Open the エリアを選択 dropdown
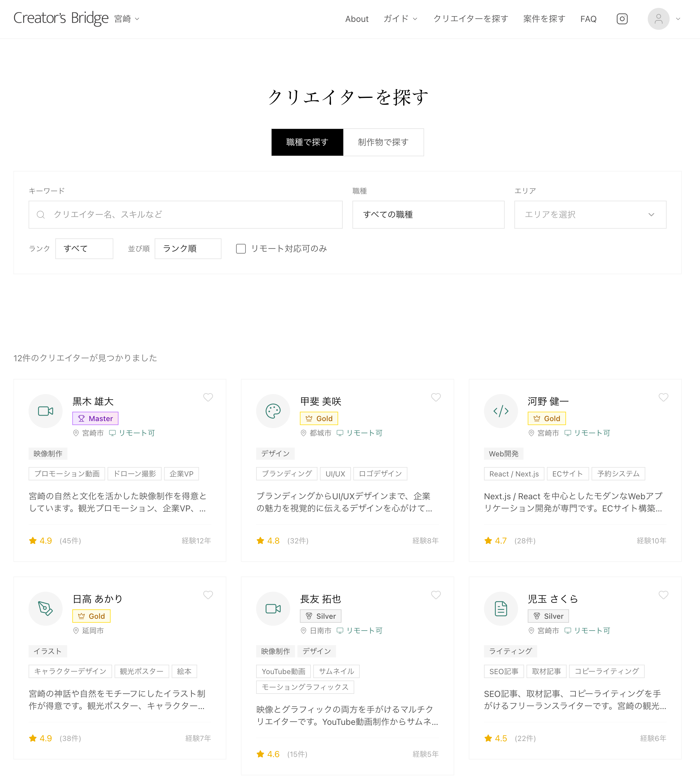Image resolution: width=700 pixels, height=779 pixels. click(x=590, y=214)
